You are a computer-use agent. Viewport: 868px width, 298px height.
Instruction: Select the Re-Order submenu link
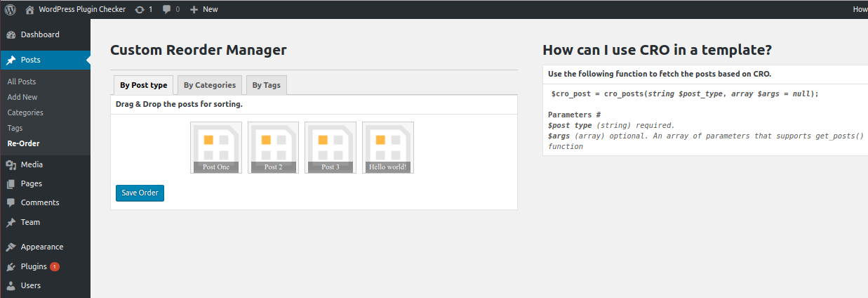pos(23,143)
